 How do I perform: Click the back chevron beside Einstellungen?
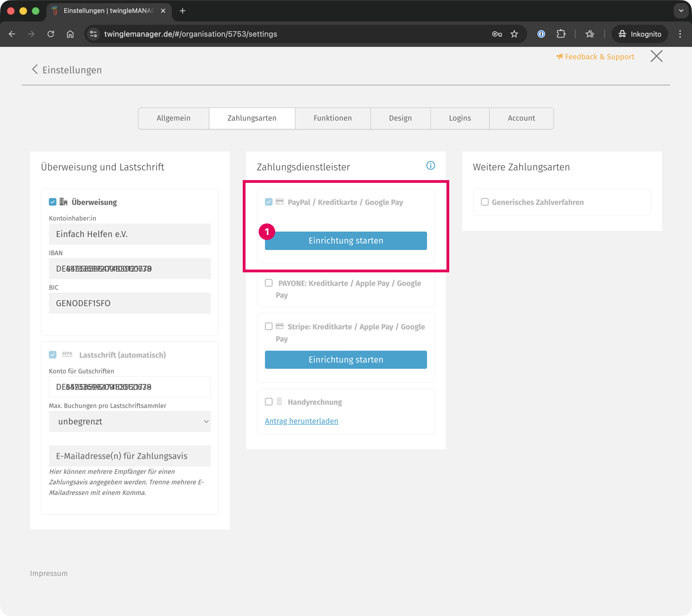(35, 69)
